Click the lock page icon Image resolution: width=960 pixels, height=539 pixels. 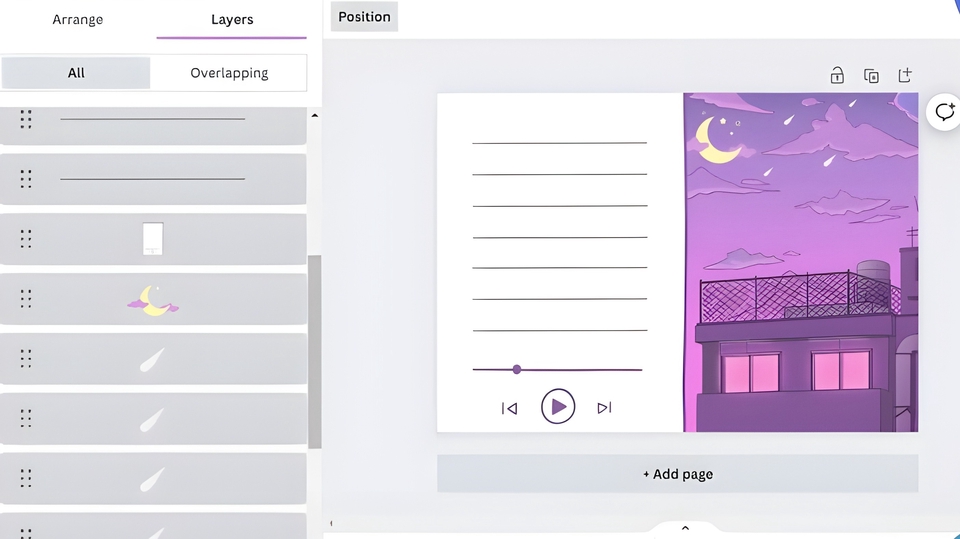coord(837,75)
